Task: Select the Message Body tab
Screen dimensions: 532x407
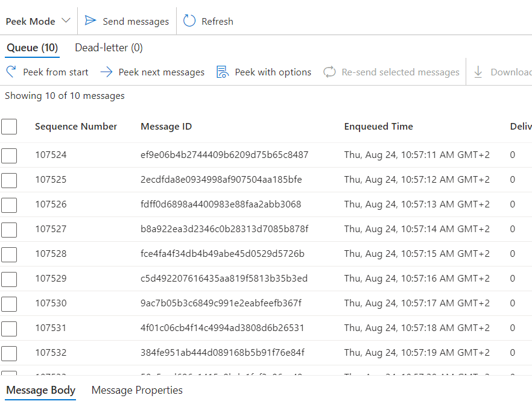Action: (x=40, y=390)
